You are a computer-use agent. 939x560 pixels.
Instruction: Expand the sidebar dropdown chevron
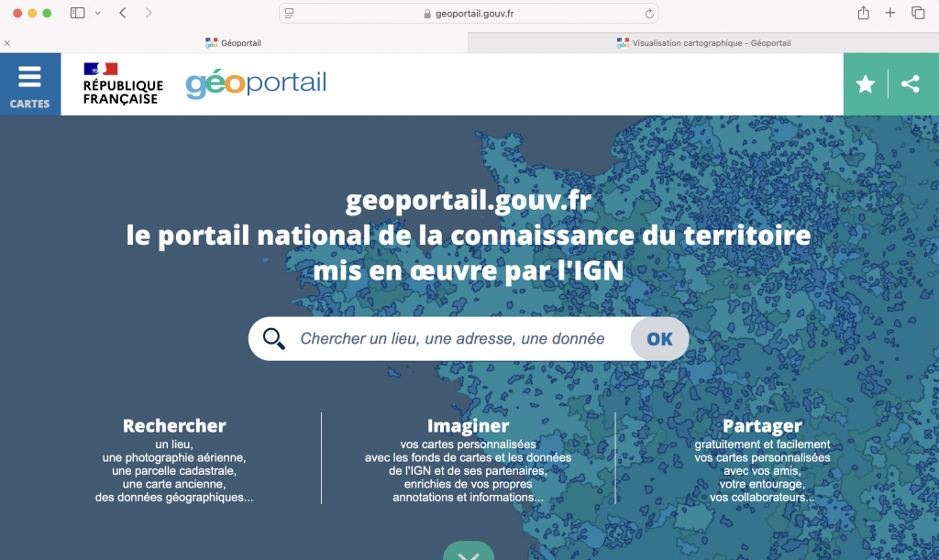pyautogui.click(x=97, y=13)
